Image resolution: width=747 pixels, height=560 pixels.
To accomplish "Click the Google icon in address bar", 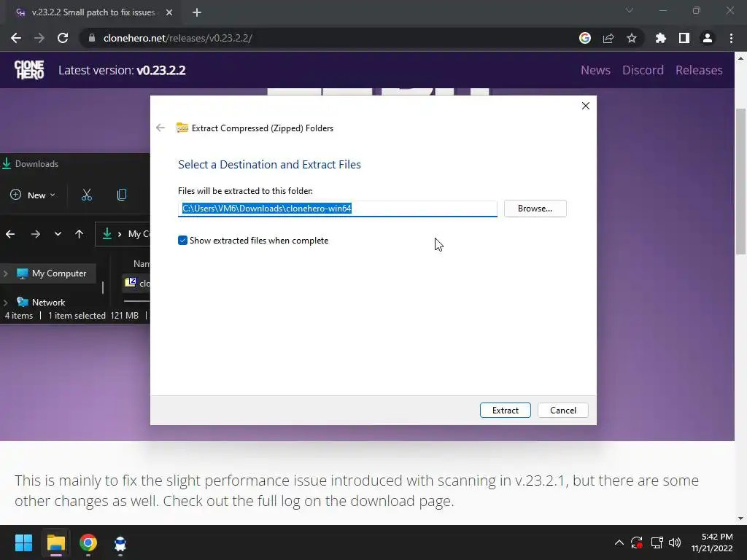I will point(584,38).
